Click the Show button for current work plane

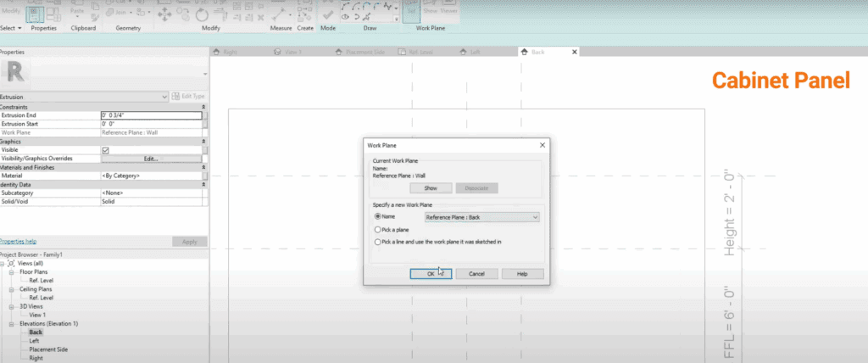tap(430, 188)
